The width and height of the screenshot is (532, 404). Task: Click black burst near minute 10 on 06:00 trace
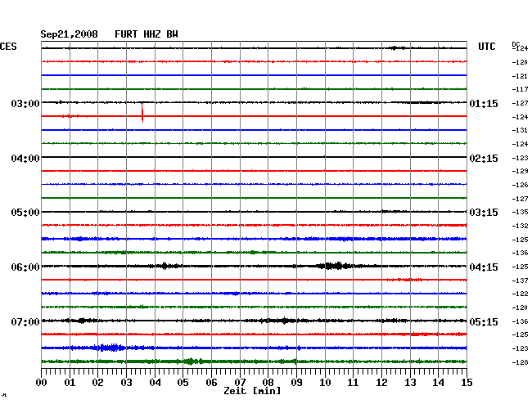334,266
